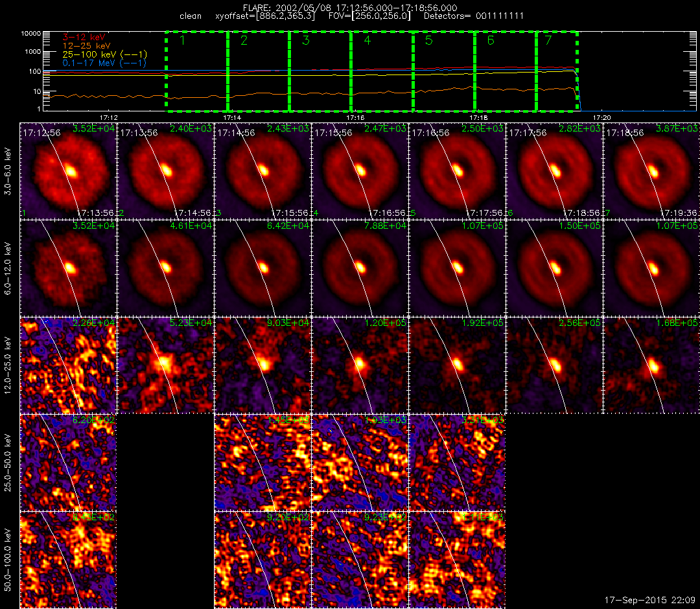Select the 3.0-6.0 keV image labeled 3.52E+04
Image resolution: width=700 pixels, height=609 pixels.
68,171
